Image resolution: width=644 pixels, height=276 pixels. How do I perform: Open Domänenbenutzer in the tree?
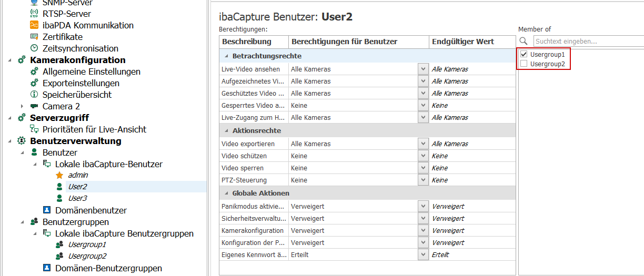coord(91,210)
